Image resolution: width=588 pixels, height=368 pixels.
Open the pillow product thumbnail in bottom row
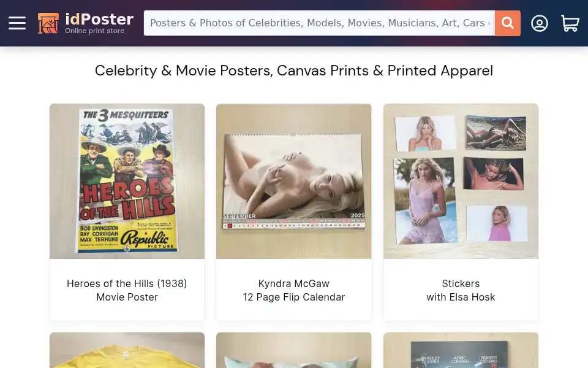pyautogui.click(x=293, y=350)
